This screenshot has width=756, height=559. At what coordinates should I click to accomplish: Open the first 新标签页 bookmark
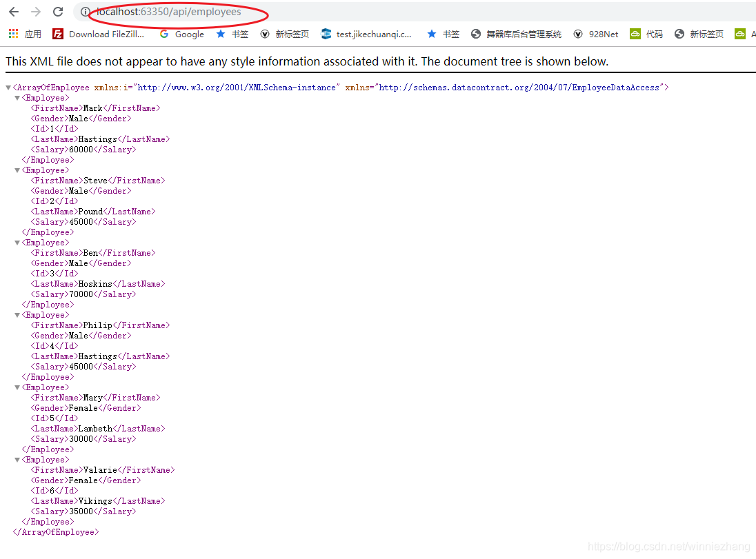click(284, 34)
